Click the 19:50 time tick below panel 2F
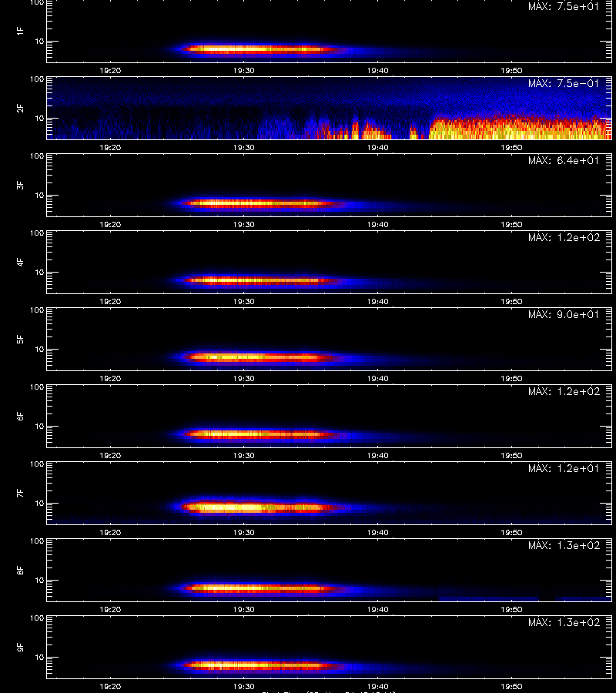 click(511, 147)
